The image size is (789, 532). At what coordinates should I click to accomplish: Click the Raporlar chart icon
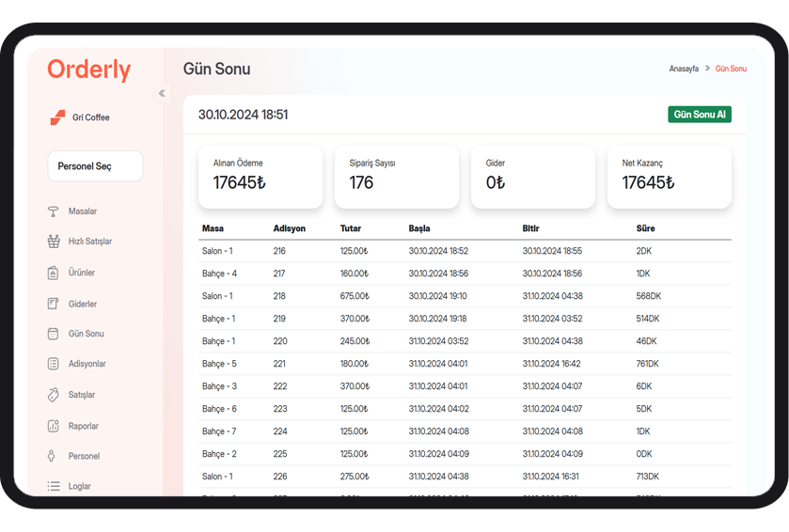tap(54, 426)
